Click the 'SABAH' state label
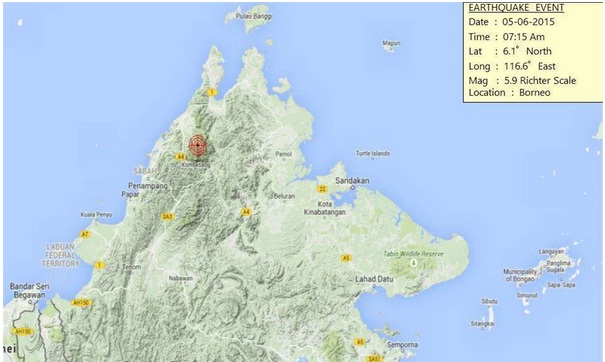The width and height of the screenshot is (605, 362). tap(145, 171)
